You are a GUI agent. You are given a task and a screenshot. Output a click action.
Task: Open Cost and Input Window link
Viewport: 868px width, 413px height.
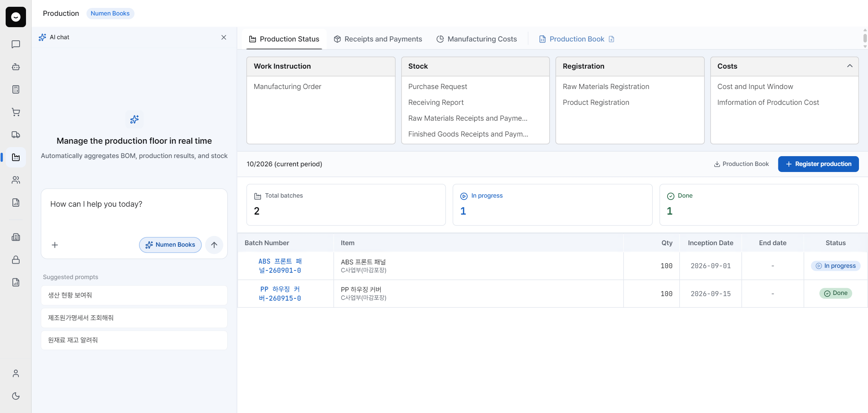point(755,87)
